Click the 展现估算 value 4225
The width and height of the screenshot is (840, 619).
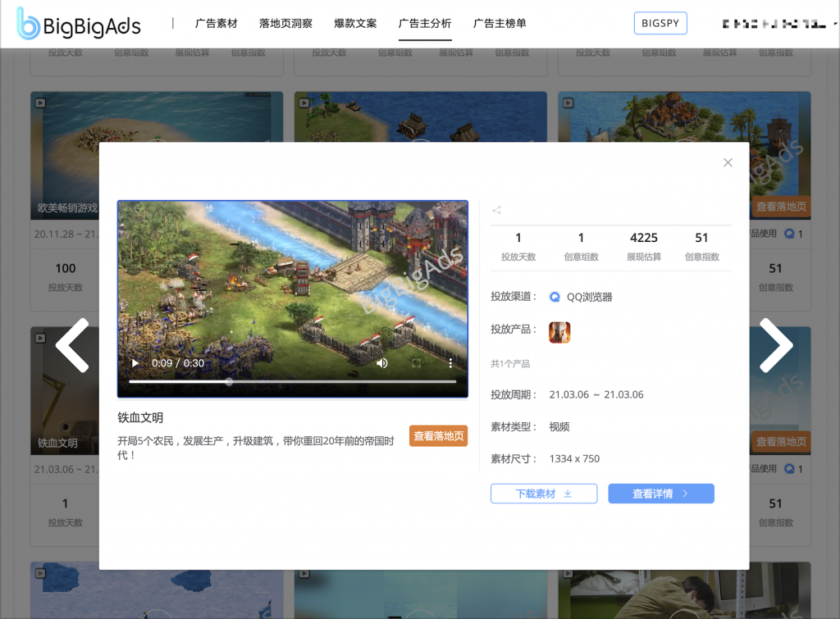[643, 238]
